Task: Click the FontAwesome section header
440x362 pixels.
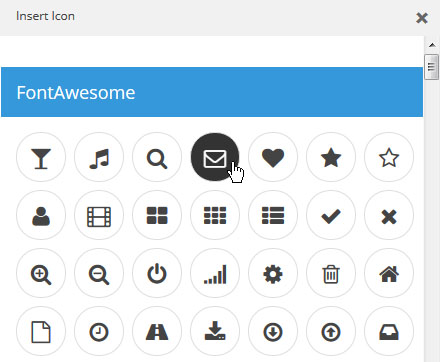Action: (212, 92)
